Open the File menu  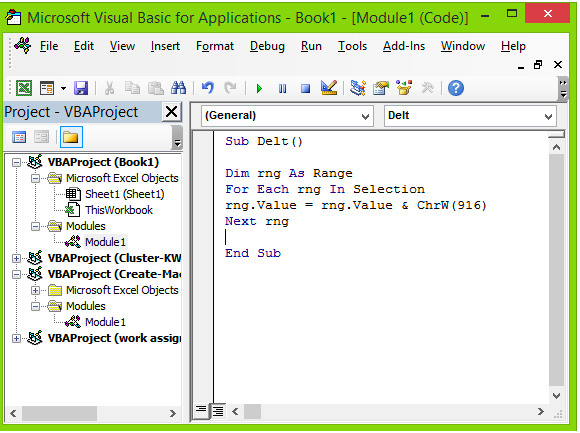[49, 46]
